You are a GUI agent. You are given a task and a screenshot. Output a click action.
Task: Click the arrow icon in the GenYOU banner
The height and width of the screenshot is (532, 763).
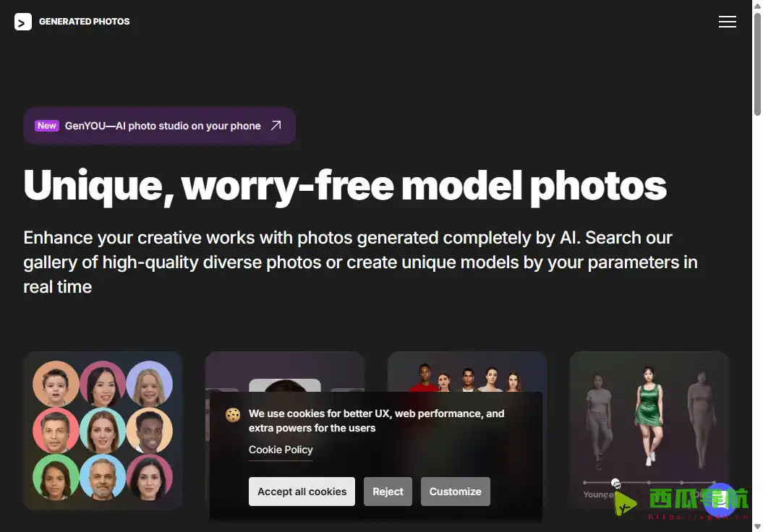point(276,126)
